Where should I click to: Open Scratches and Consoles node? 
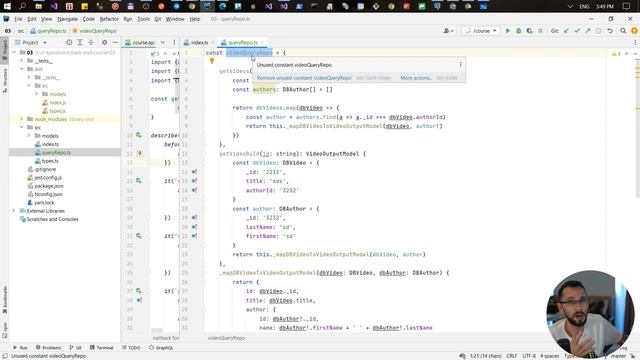pyautogui.click(x=52, y=219)
